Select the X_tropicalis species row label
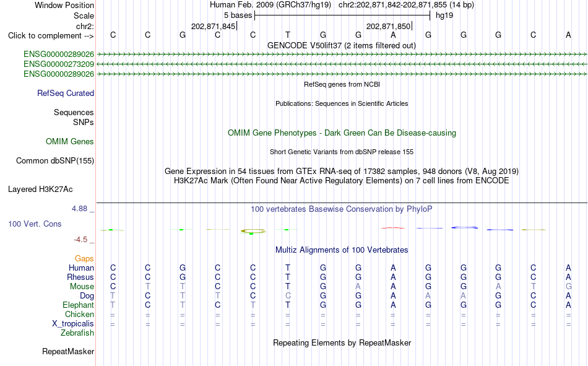This screenshot has width=588, height=366. (x=73, y=324)
